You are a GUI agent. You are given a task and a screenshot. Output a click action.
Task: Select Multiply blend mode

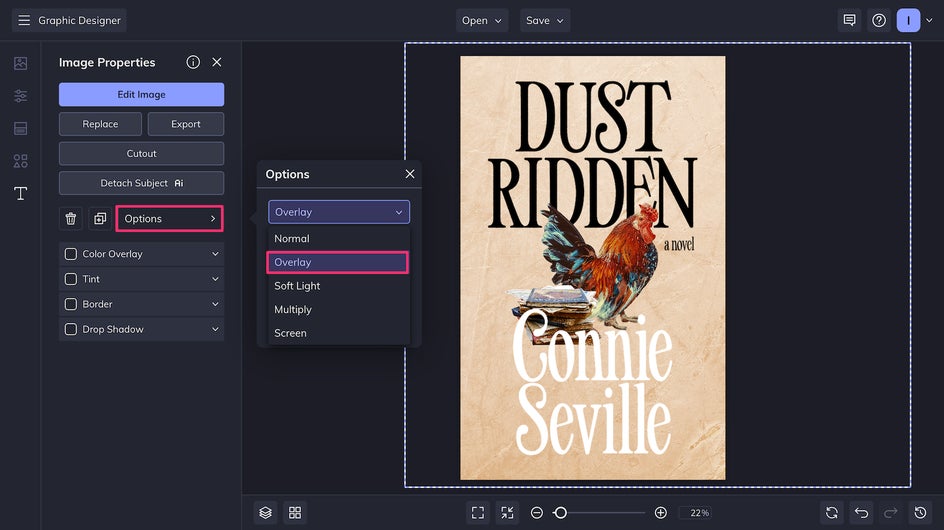click(x=293, y=309)
